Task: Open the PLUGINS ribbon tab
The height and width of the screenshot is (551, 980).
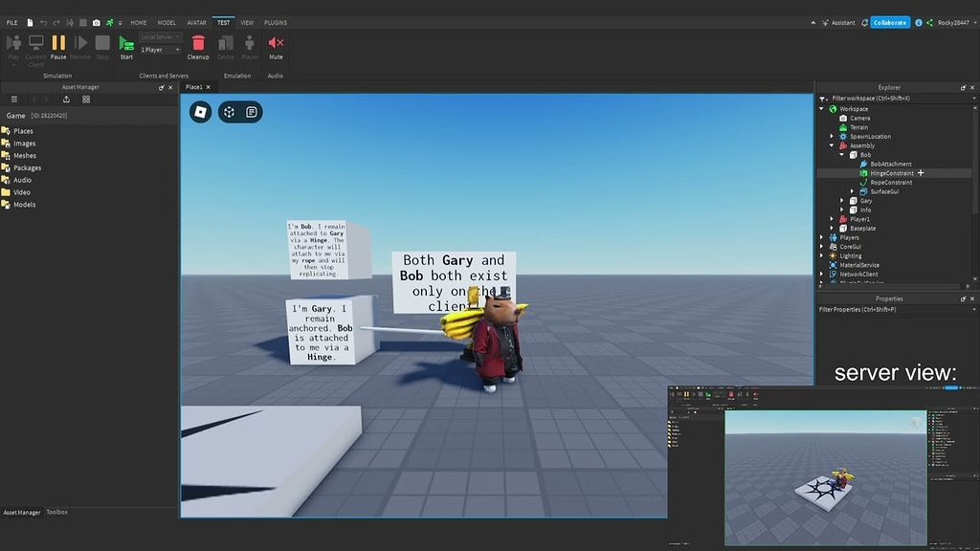Action: pyautogui.click(x=276, y=22)
